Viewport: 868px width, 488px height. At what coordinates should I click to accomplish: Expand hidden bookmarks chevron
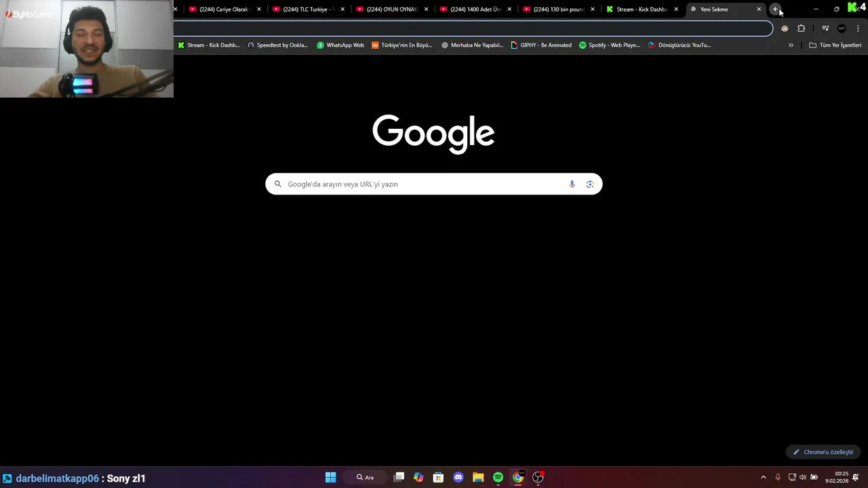pos(791,45)
